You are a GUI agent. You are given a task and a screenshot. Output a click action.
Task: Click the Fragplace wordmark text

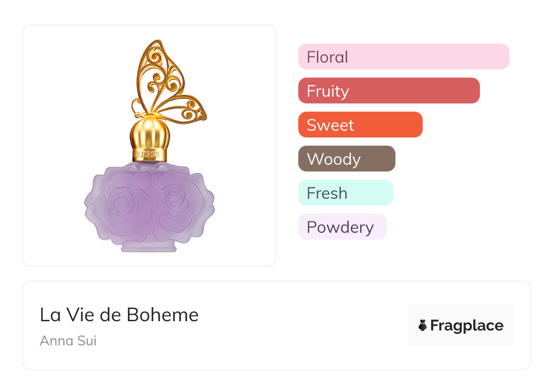click(x=467, y=326)
